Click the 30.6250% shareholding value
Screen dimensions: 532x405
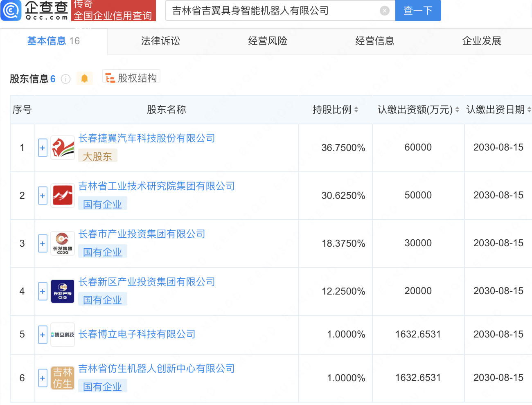click(343, 196)
